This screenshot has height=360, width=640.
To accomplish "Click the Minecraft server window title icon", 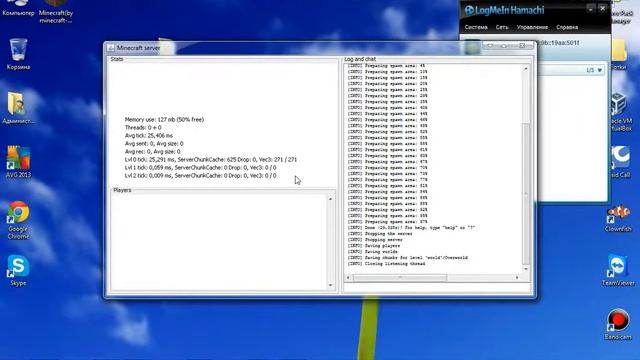I will [111, 48].
